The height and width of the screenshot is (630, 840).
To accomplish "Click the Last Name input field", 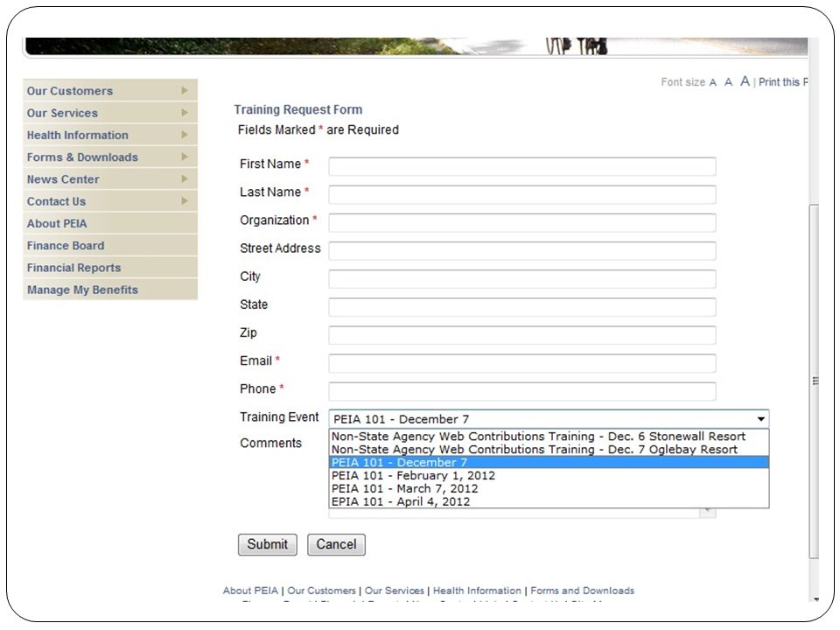I will pos(522,194).
